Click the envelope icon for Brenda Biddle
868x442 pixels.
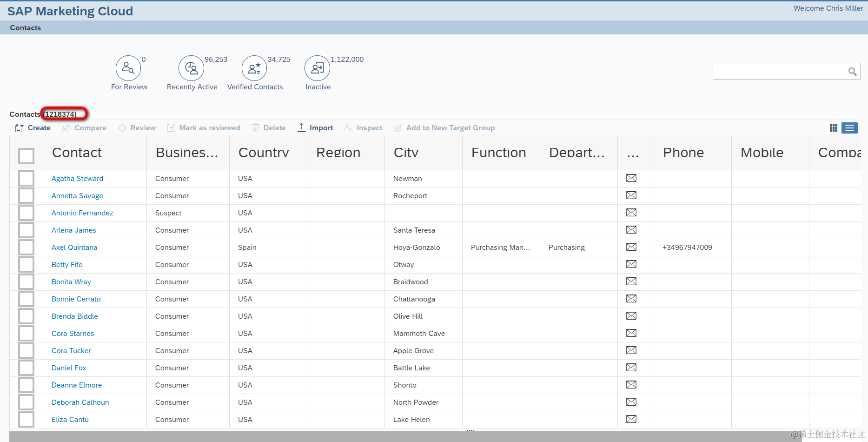(631, 316)
